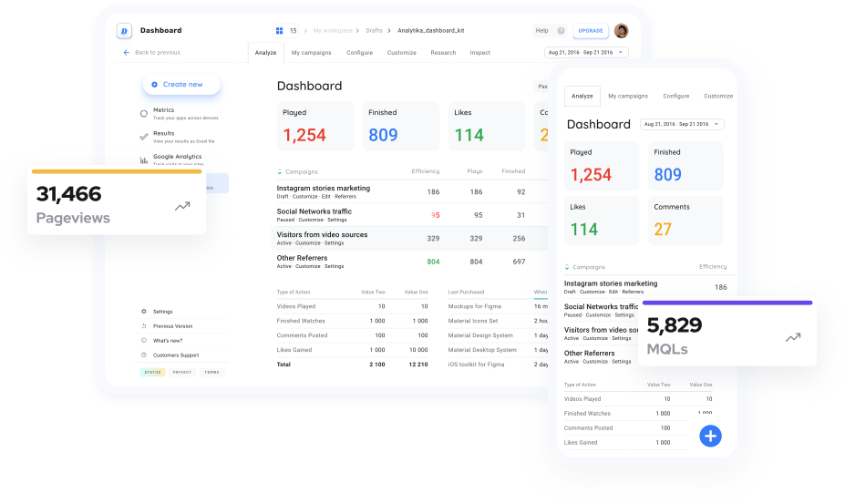Tap the blue plus floating button
Viewport: 845px width, 504px height.
(710, 436)
